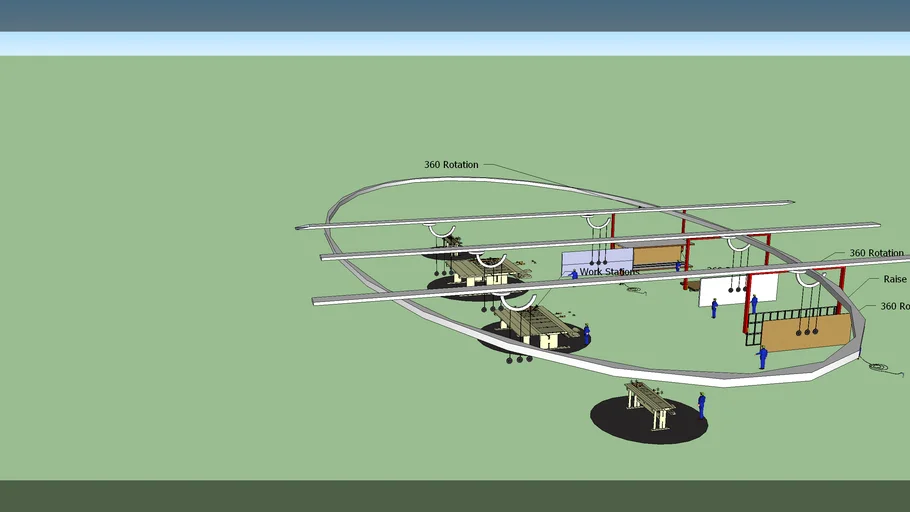Select the coiled cable in the ring's center

pos(635,289)
